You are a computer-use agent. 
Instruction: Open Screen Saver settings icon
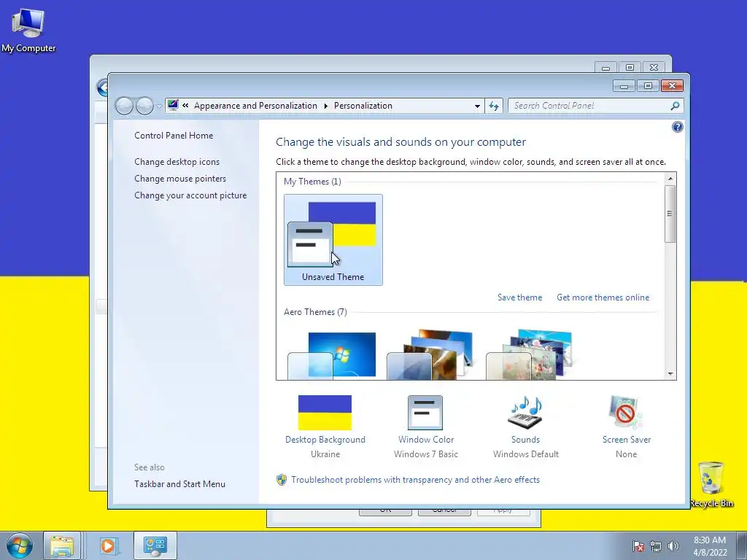click(x=626, y=413)
